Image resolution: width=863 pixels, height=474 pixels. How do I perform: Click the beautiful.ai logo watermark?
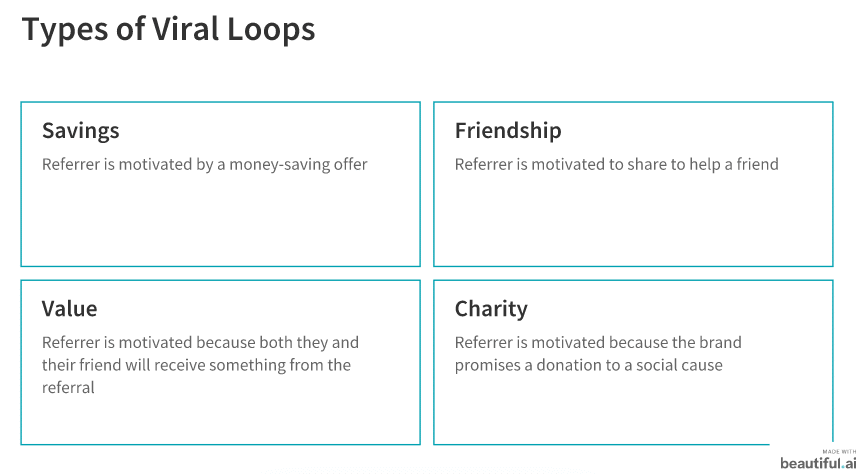coord(818,463)
